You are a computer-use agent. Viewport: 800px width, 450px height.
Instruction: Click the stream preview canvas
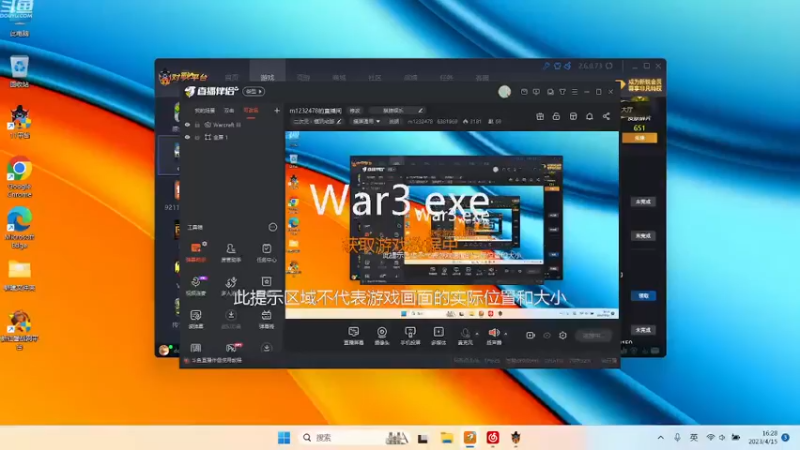pyautogui.click(x=452, y=224)
